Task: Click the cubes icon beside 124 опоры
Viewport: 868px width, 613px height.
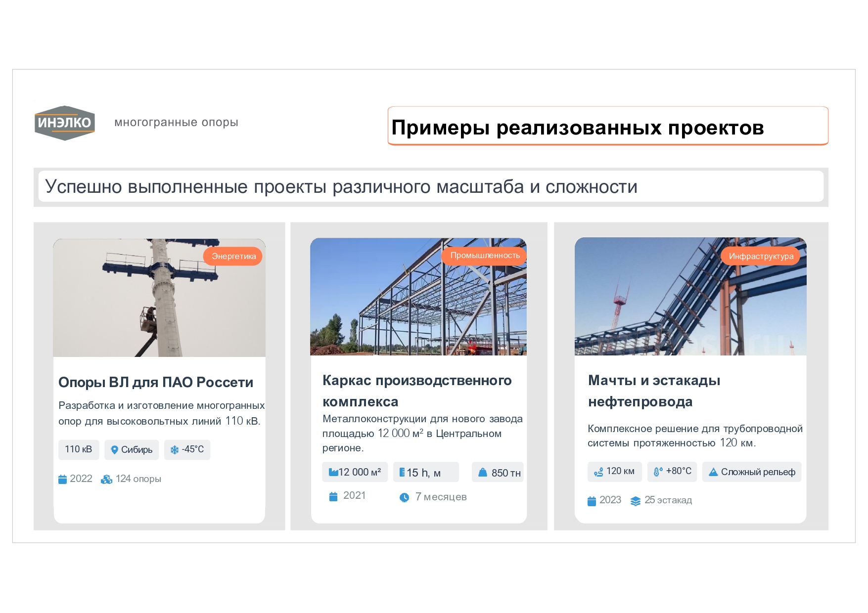Action: (106, 479)
